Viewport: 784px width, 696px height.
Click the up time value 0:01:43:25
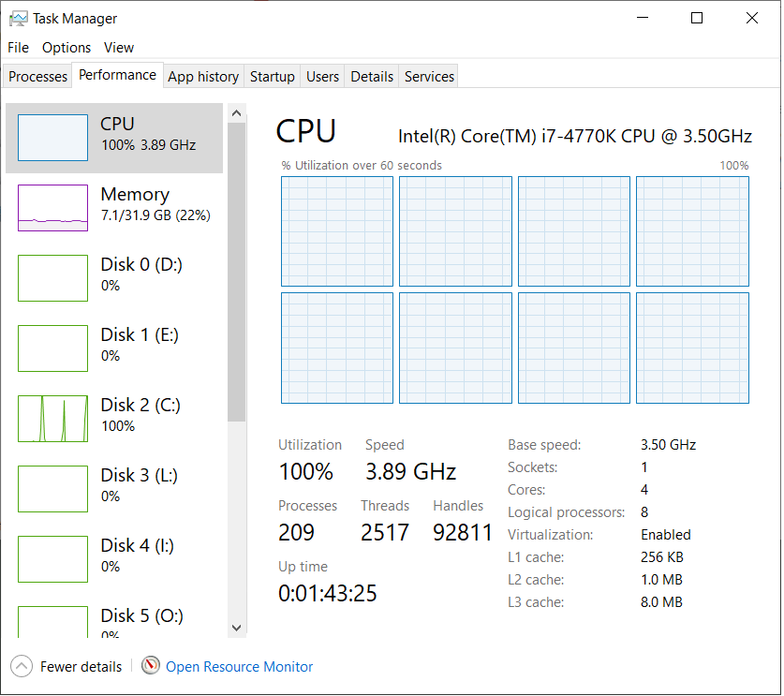coord(328,595)
